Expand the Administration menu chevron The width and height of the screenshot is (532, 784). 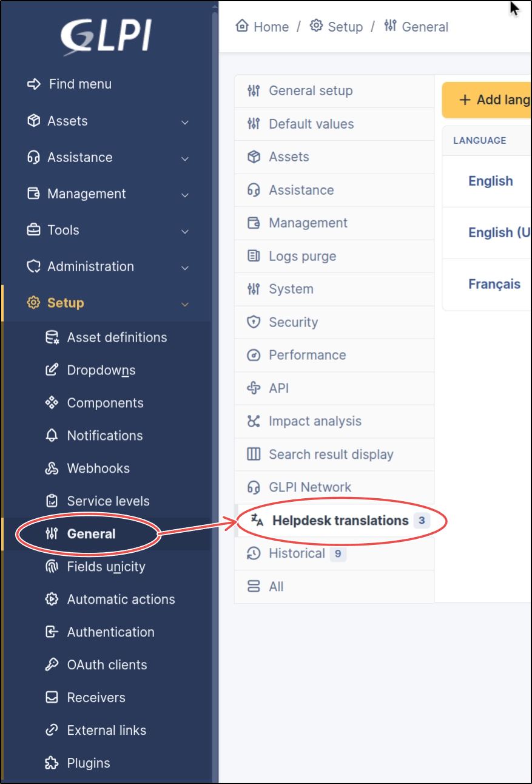(185, 268)
